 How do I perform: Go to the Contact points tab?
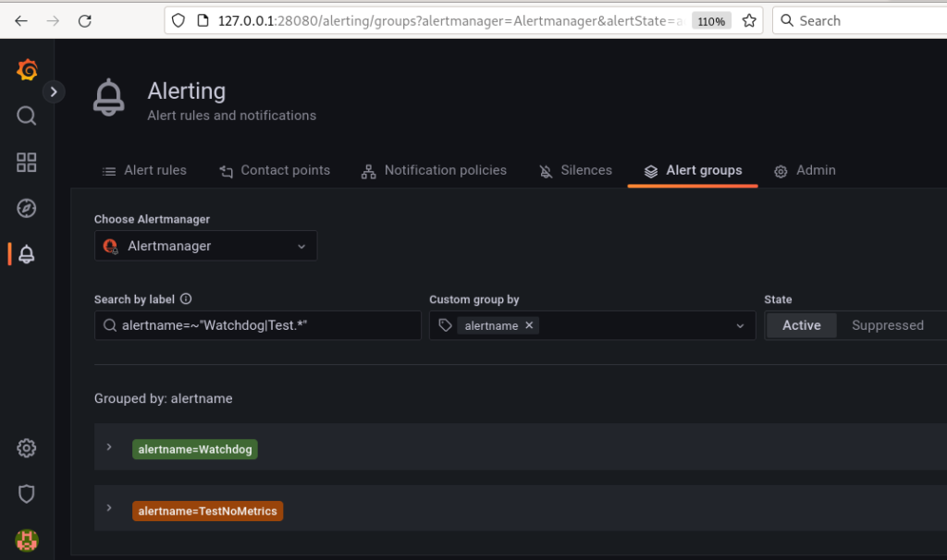(275, 170)
